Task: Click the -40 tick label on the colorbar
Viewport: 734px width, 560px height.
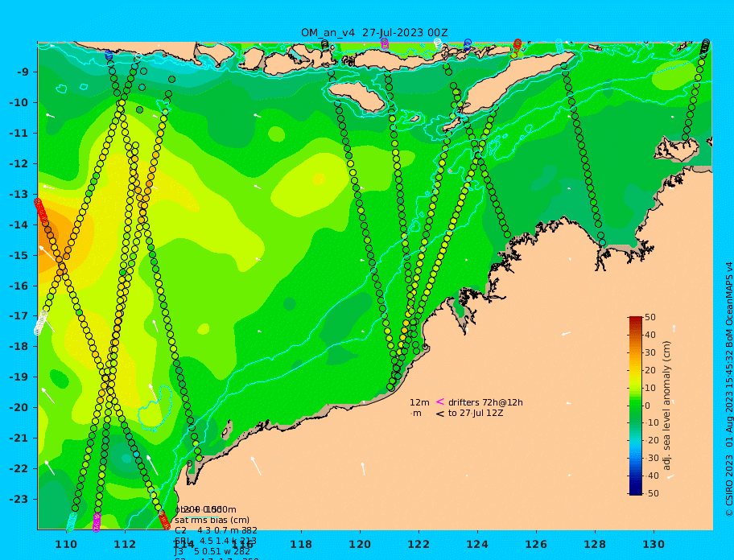Action: pyautogui.click(x=652, y=476)
